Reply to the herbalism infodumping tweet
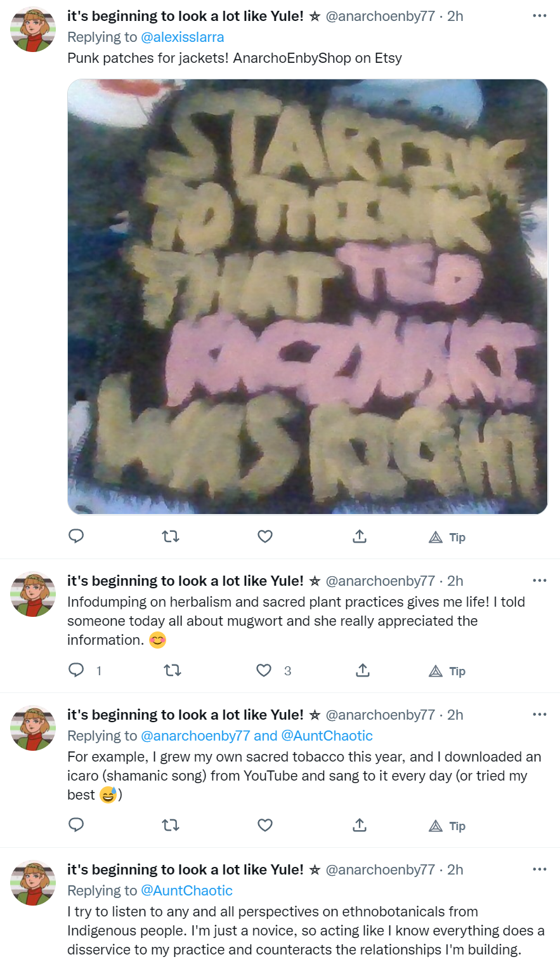 click(x=76, y=670)
